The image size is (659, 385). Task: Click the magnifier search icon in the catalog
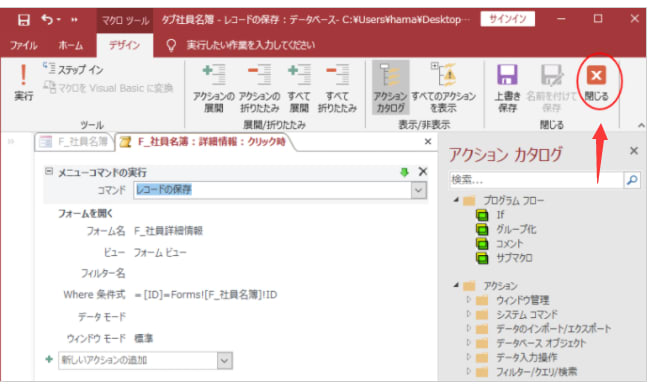pos(632,180)
